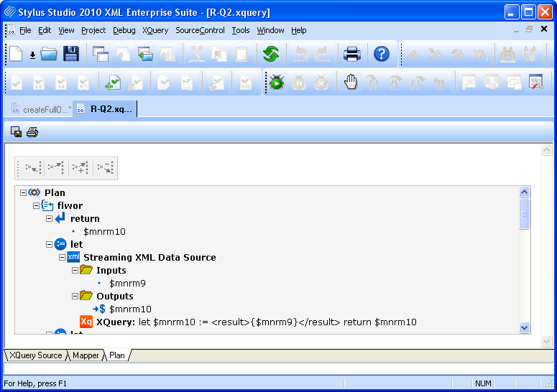
Task: Select $mnrm10 under Outputs
Action: point(130,309)
